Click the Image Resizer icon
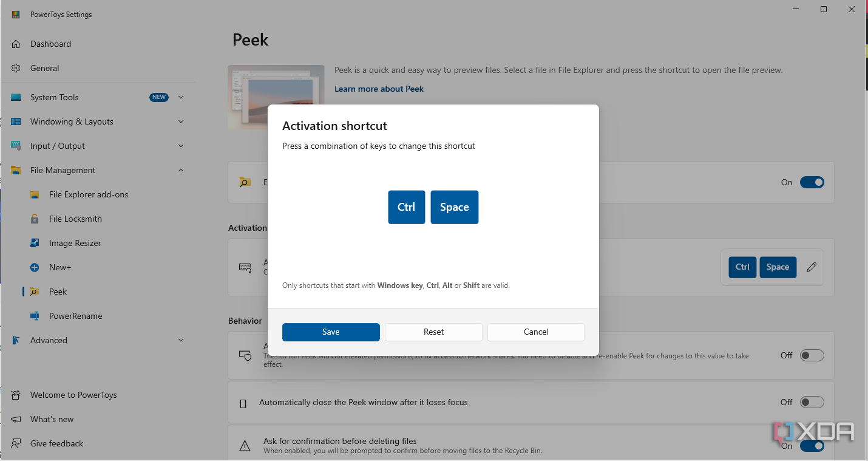868x461 pixels. [35, 243]
